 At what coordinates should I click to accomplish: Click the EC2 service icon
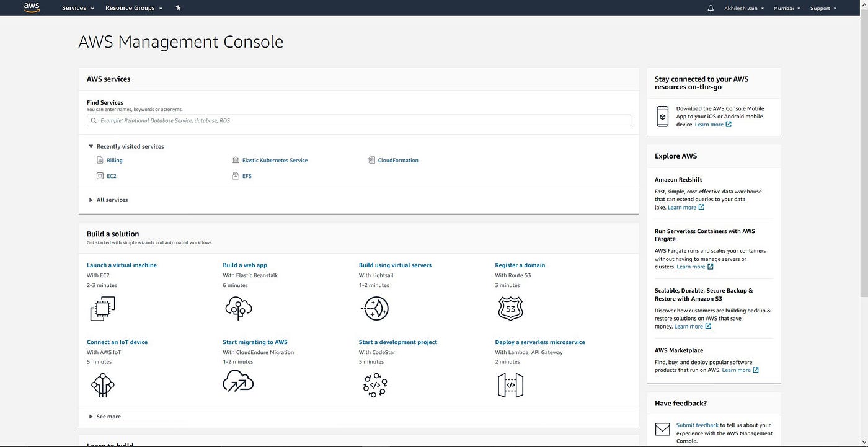[100, 176]
